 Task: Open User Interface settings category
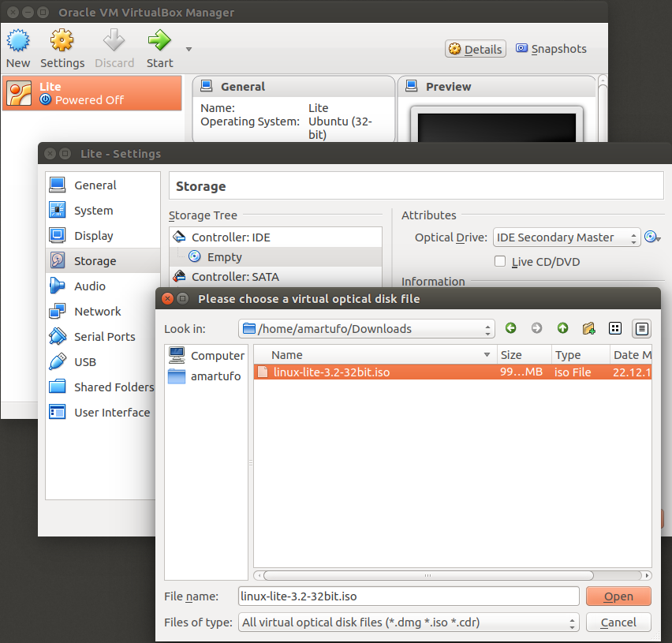pos(101,413)
